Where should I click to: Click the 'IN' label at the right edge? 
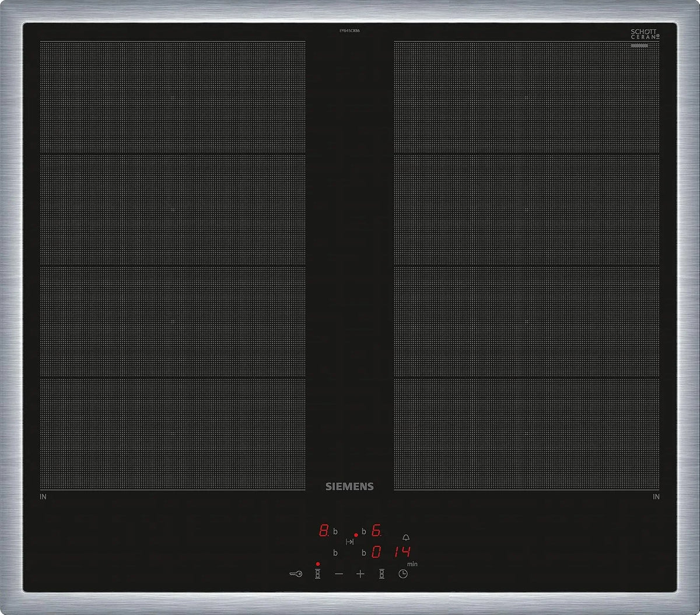tap(656, 497)
